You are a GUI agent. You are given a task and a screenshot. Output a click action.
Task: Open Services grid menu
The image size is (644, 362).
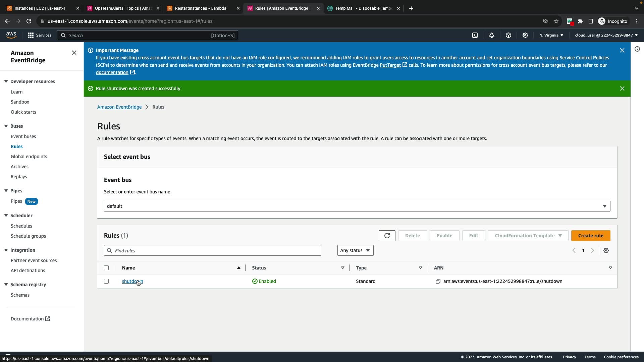click(31, 35)
